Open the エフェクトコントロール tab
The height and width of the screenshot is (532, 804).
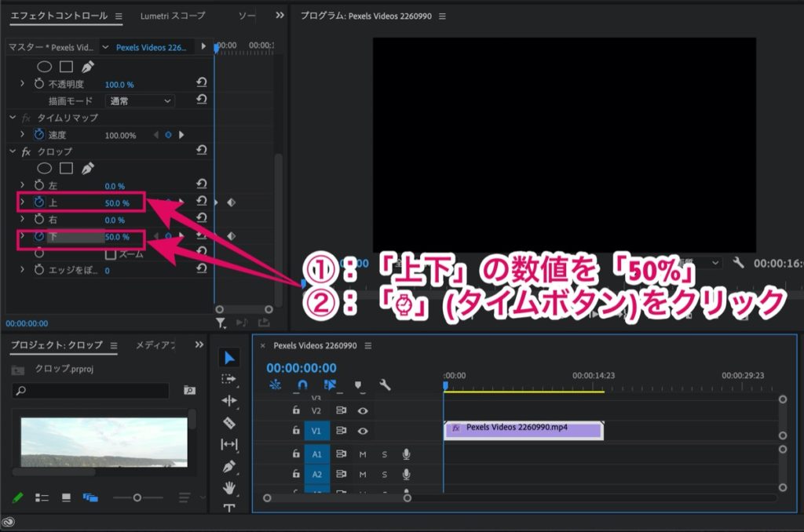59,16
